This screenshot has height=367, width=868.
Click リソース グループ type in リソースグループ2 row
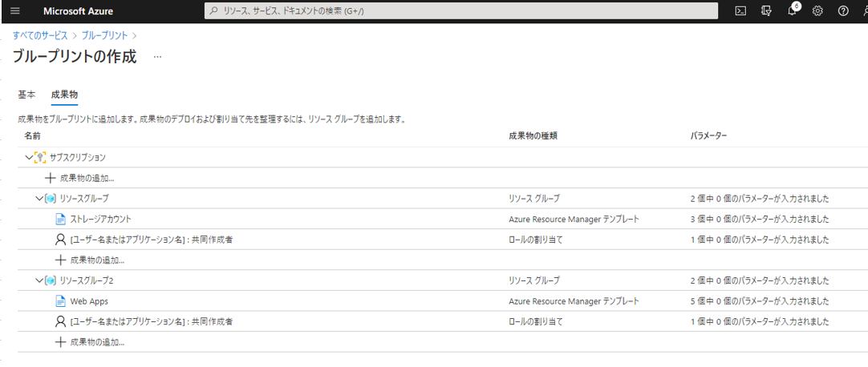tap(534, 280)
